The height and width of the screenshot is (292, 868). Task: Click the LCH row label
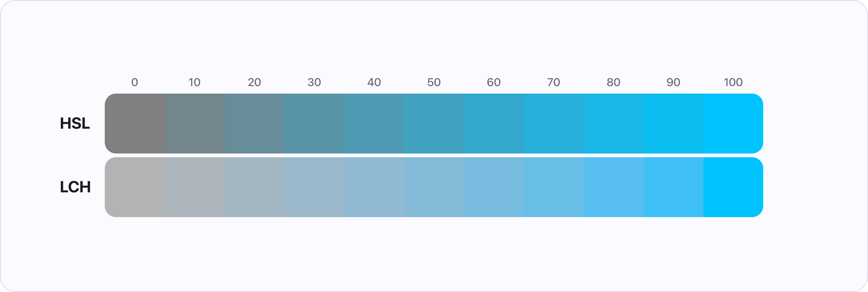click(75, 187)
